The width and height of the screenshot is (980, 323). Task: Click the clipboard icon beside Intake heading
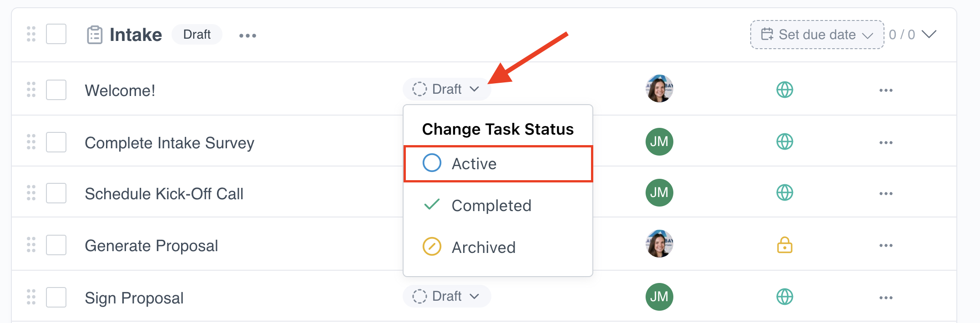[95, 35]
